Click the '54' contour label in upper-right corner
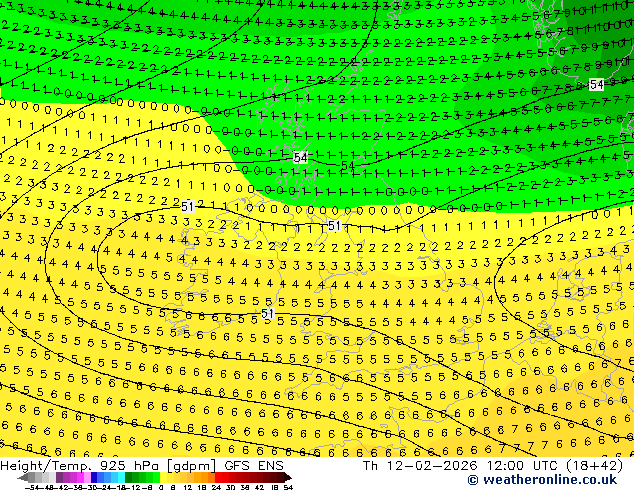Viewport: 634px width, 490px height. [597, 84]
